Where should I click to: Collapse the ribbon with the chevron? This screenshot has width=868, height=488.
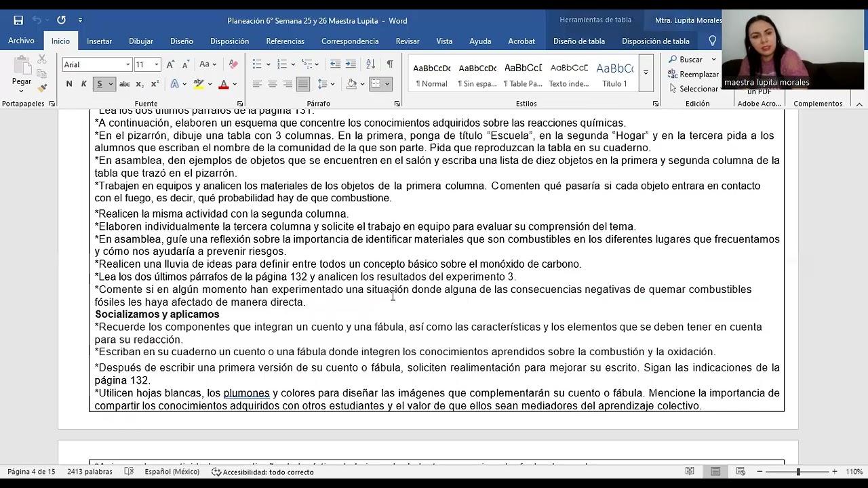859,104
